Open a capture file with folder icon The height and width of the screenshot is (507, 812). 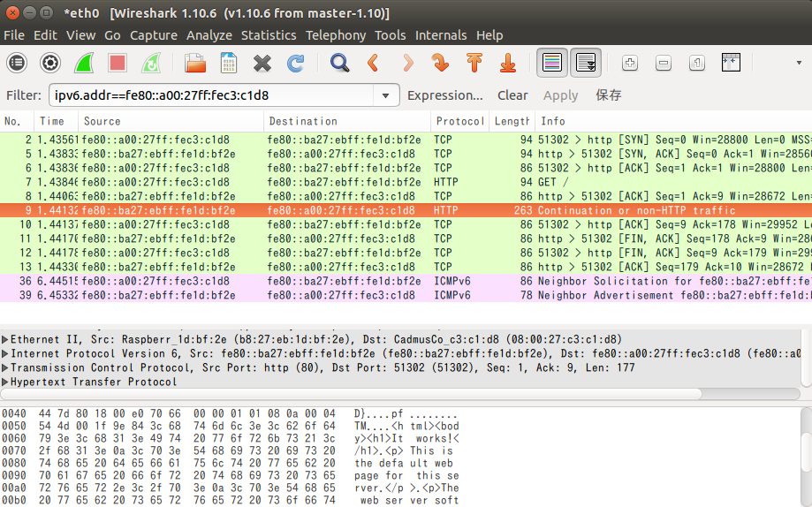click(x=194, y=63)
